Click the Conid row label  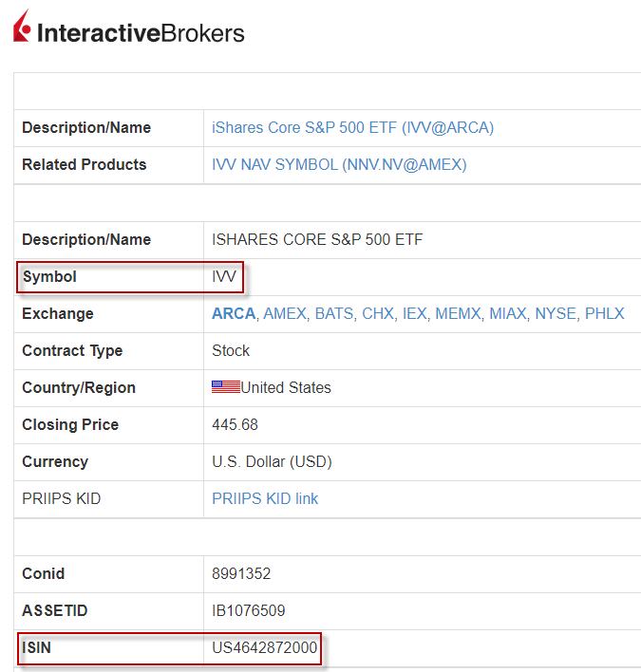click(44, 574)
